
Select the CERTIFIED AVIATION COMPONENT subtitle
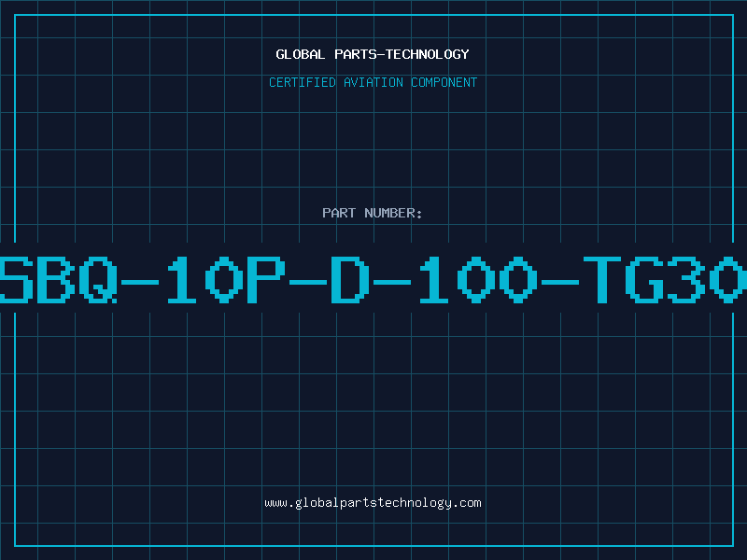click(373, 82)
